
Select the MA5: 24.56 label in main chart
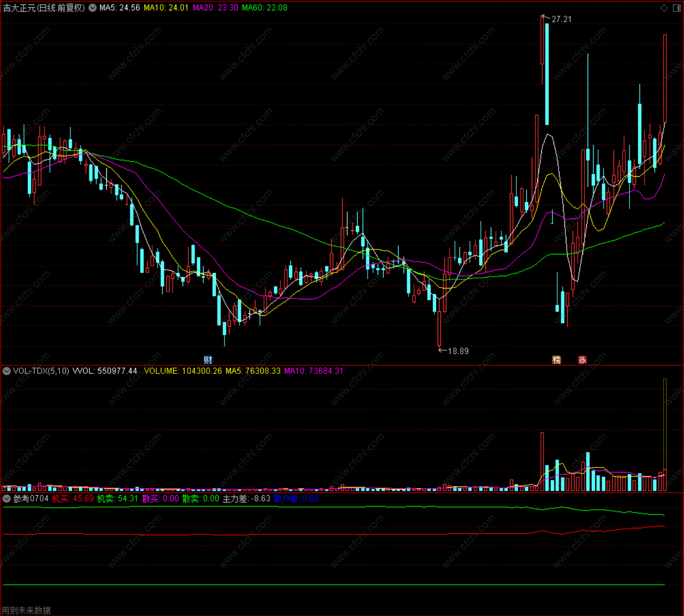coord(120,8)
